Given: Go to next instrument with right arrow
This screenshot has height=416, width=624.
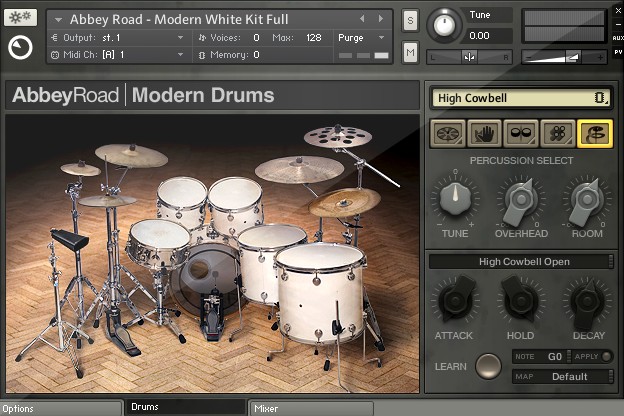Looking at the screenshot, I should tap(381, 19).
